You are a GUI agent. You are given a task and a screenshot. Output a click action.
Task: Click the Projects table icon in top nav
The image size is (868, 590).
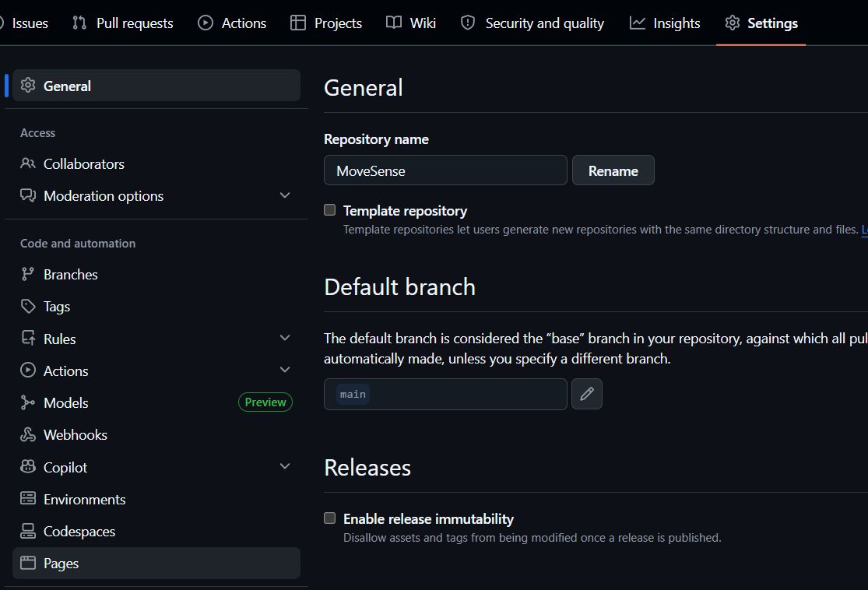tap(298, 23)
